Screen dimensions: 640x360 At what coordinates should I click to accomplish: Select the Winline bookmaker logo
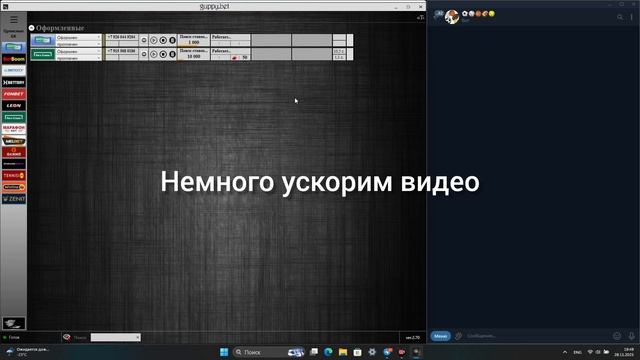click(x=14, y=187)
